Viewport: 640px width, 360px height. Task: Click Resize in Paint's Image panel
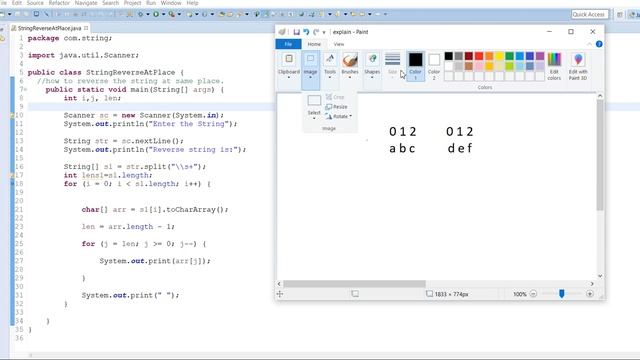coord(336,107)
